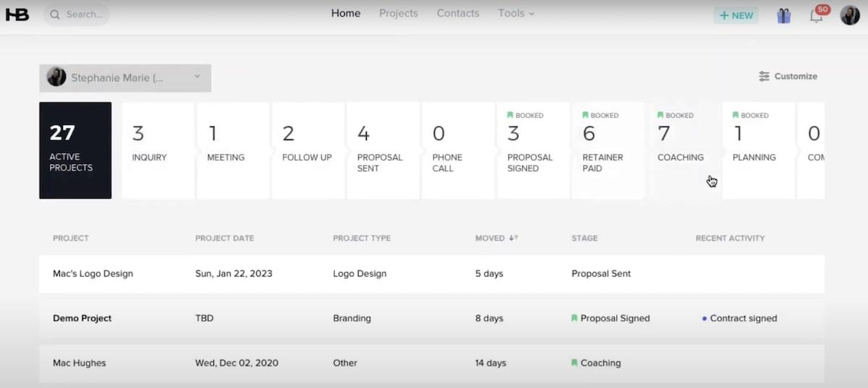The image size is (868, 388).
Task: Expand the Tools menu
Action: [x=516, y=13]
